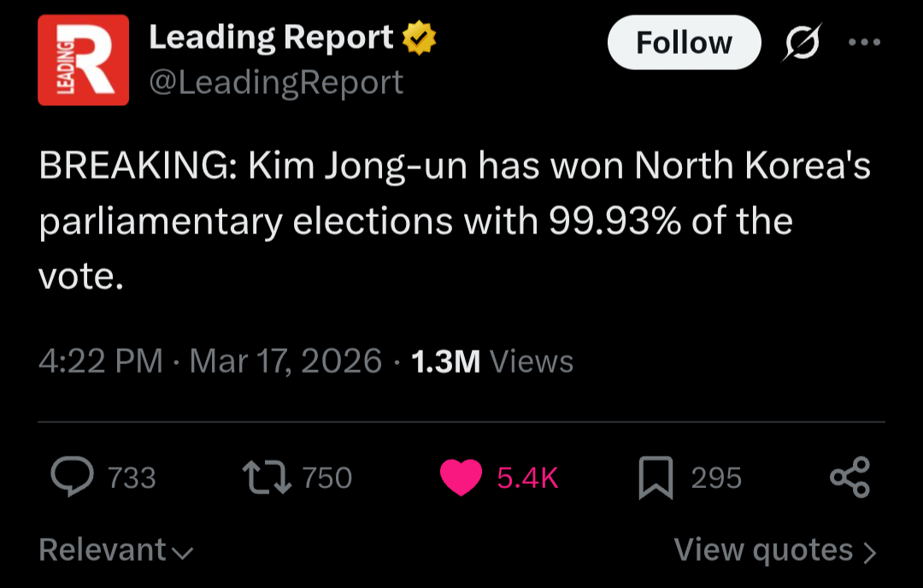923x588 pixels.
Task: Open the Leading Report profile avatar
Action: (83, 60)
